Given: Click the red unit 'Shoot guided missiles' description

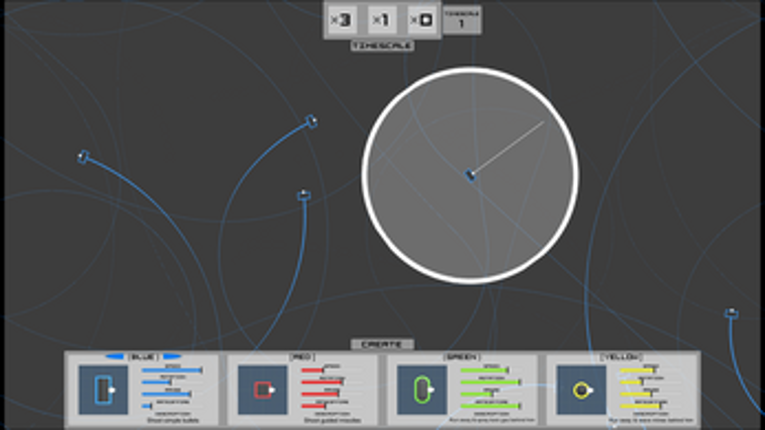Looking at the screenshot, I should 332,420.
